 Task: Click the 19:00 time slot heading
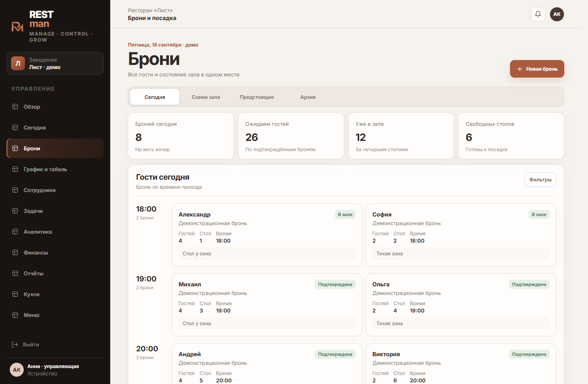coord(146,279)
